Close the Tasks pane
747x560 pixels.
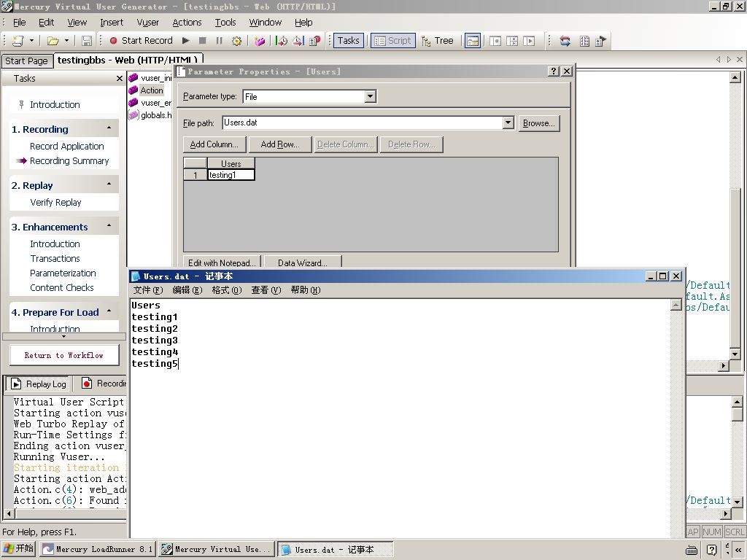coord(119,79)
